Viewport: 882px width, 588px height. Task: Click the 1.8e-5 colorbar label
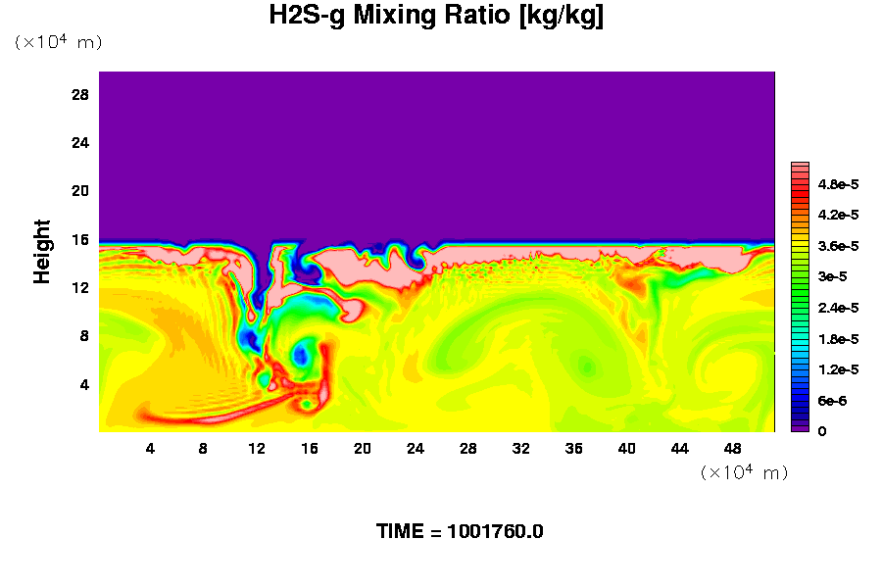(x=839, y=338)
